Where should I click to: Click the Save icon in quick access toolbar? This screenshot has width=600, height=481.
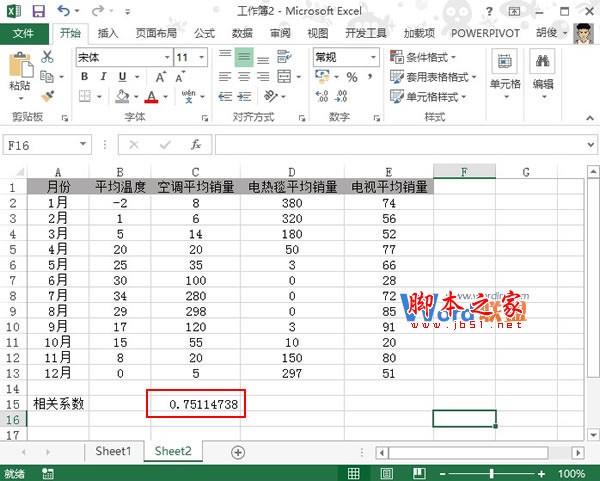pyautogui.click(x=38, y=11)
